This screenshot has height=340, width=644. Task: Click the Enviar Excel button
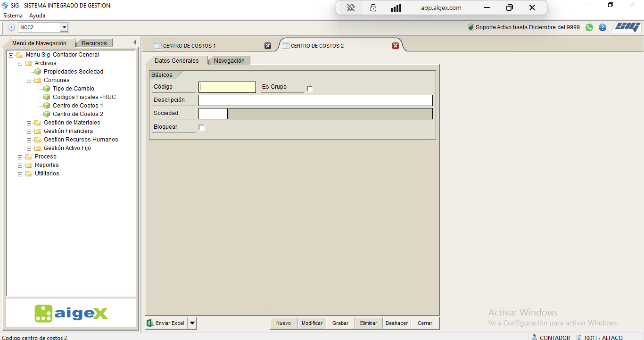(x=166, y=323)
